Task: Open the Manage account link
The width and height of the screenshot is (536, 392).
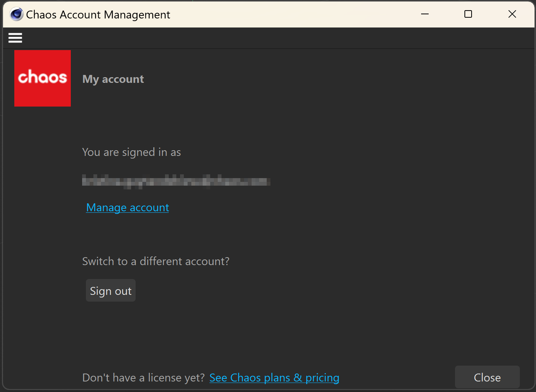Action: [128, 207]
